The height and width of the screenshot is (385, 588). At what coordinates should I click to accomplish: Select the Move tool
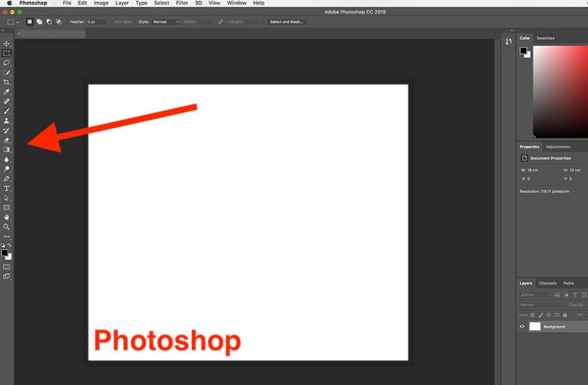[7, 44]
